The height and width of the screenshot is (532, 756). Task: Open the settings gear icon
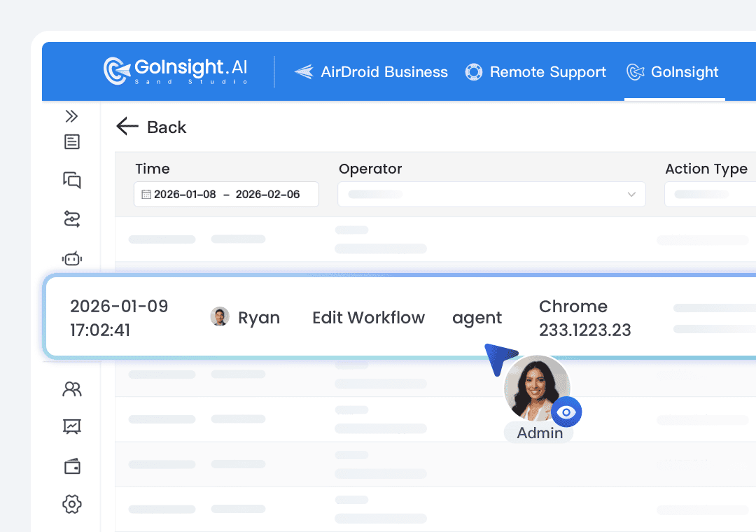click(x=71, y=503)
